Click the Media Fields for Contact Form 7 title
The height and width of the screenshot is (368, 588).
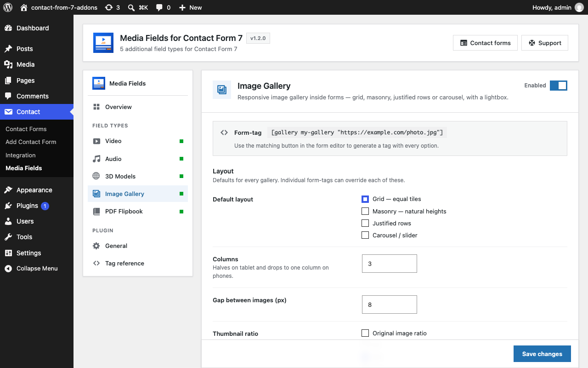(181, 38)
